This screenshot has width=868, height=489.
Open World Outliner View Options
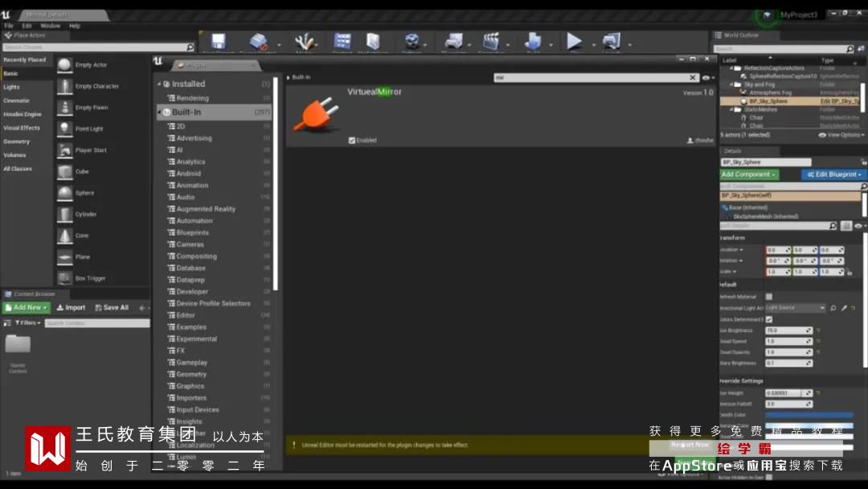coord(841,135)
